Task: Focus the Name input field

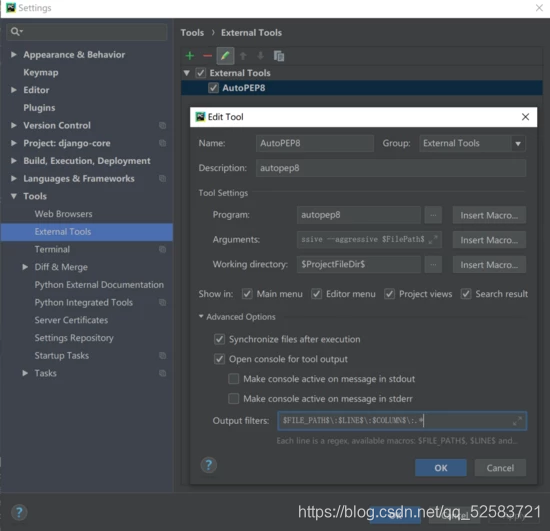Action: pyautogui.click(x=315, y=143)
